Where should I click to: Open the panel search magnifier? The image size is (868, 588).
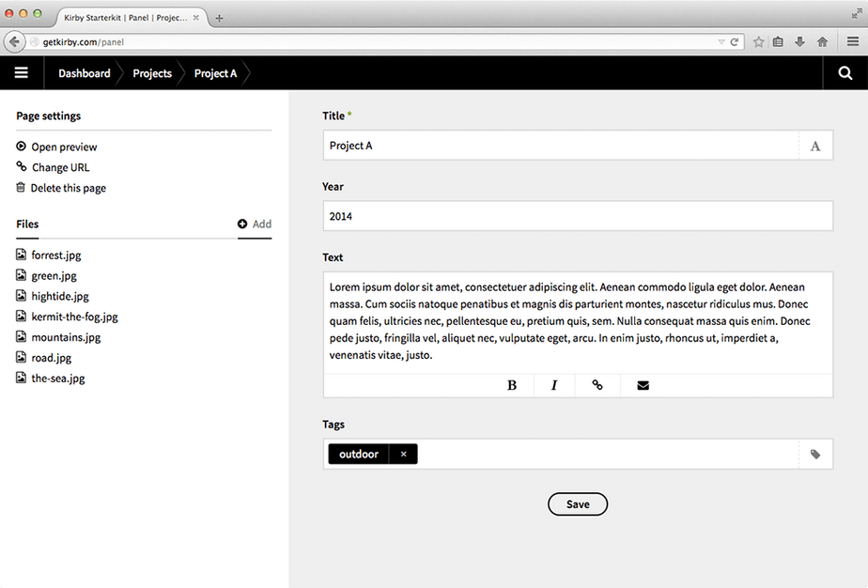pos(845,72)
